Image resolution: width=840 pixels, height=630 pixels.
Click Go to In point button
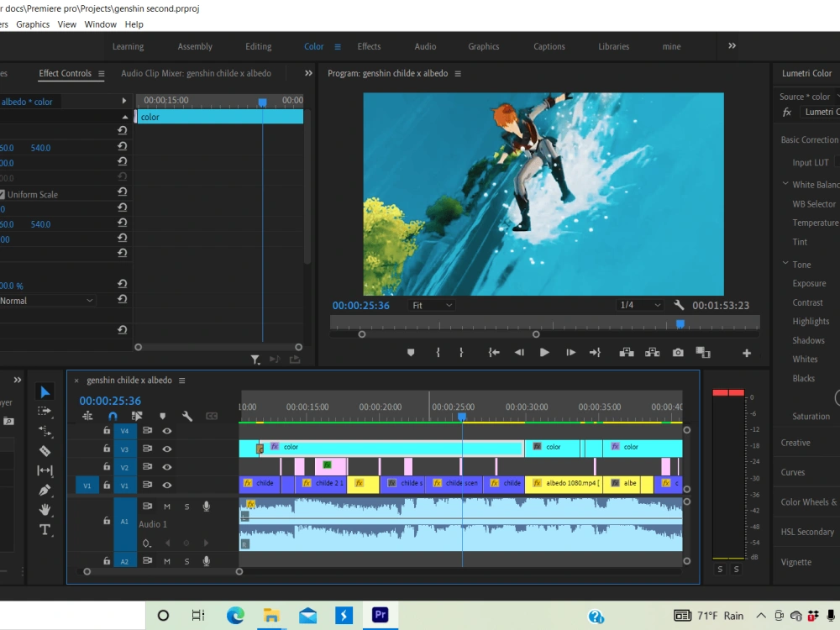point(494,353)
